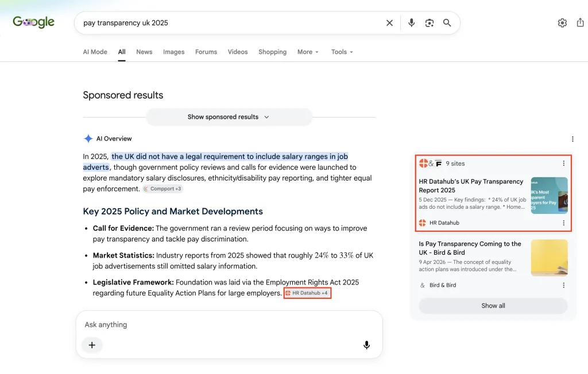Open the settings gear icon
Viewport: 588px width, 374px height.
coord(562,23)
